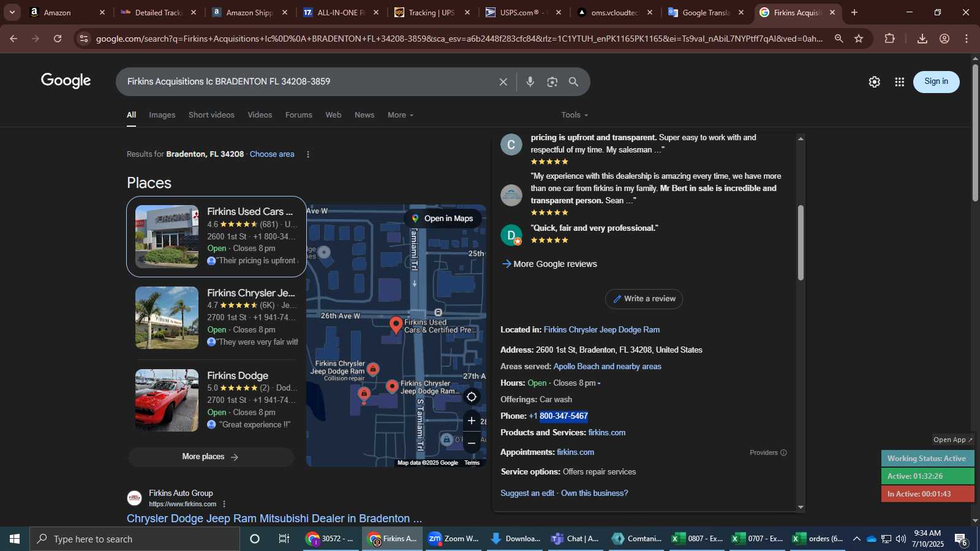Open search by image camera icon

coord(552,82)
